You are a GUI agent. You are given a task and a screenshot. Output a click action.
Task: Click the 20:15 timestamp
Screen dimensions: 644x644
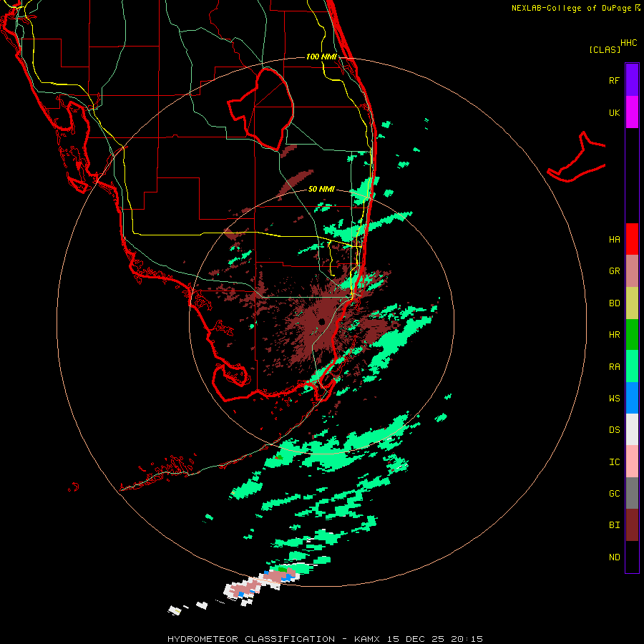(x=467, y=639)
